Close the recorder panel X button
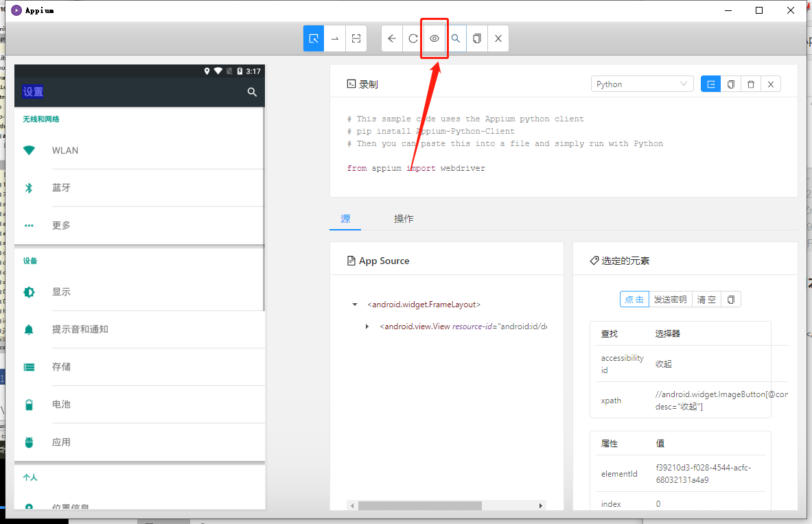 click(771, 84)
